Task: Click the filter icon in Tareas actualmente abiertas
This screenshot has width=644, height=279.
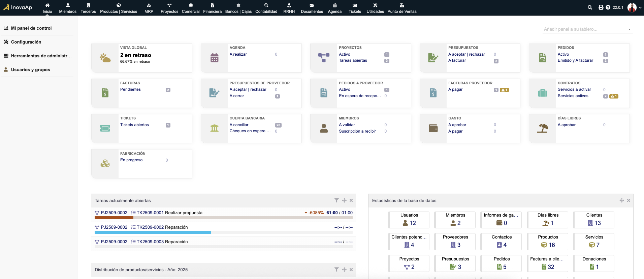Action: tap(336, 200)
